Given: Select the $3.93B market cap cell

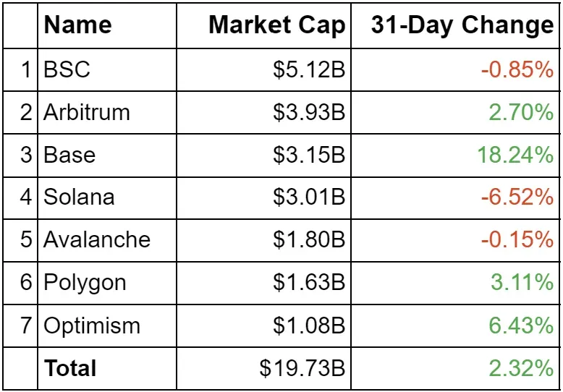Looking at the screenshot, I should pos(309,113).
